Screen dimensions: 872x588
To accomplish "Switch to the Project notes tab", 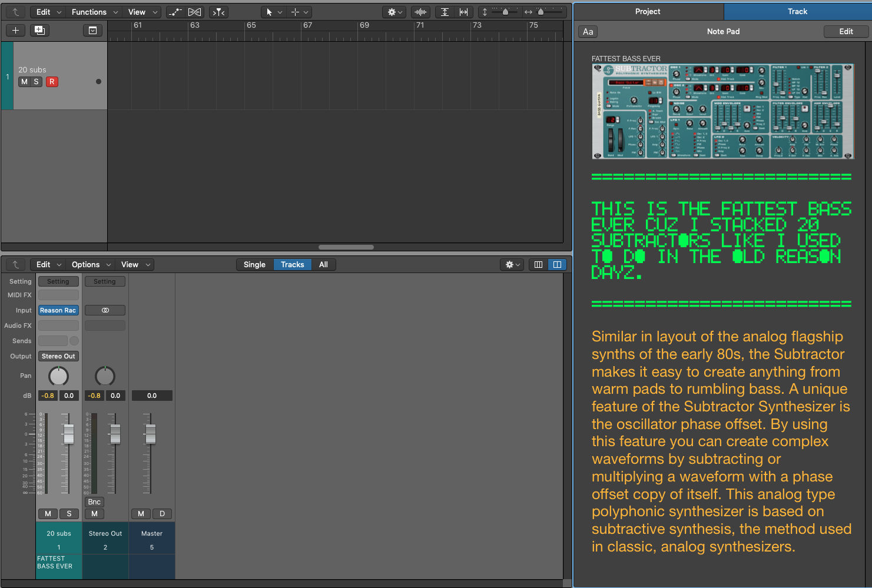I will (x=648, y=11).
